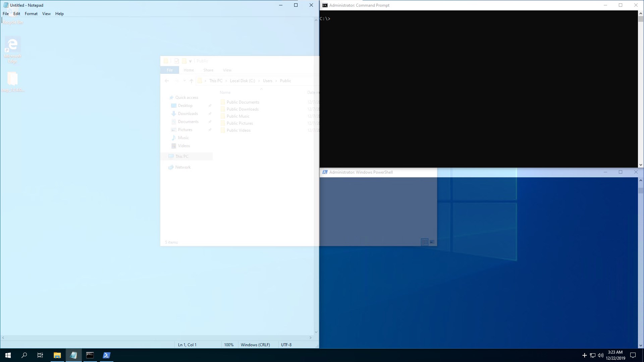
Task: Switch to Command Prompt in the taskbar
Action: point(90,355)
